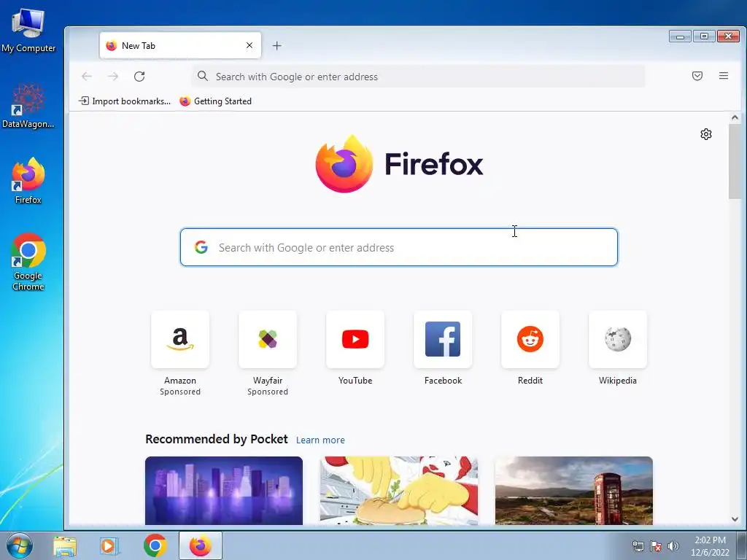Select My Computer desktop icon
The height and width of the screenshot is (560, 747).
coord(28,30)
